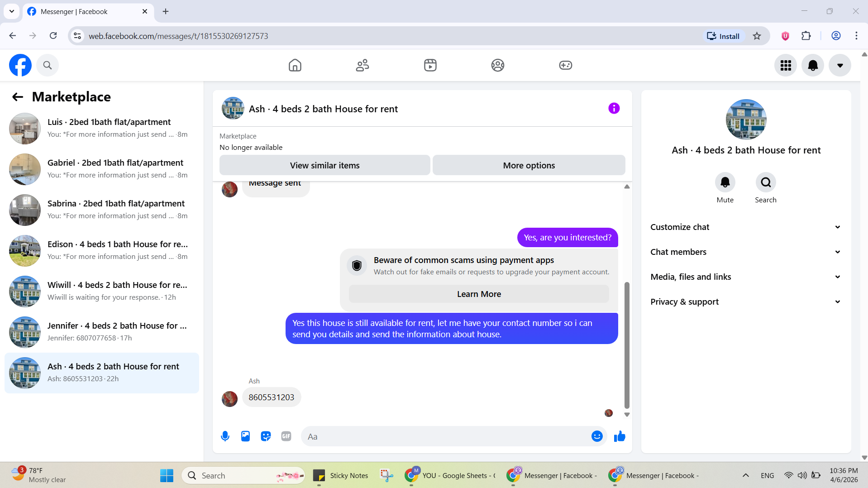The height and width of the screenshot is (488, 868).
Task: Bookmark this page with star icon
Action: click(757, 36)
